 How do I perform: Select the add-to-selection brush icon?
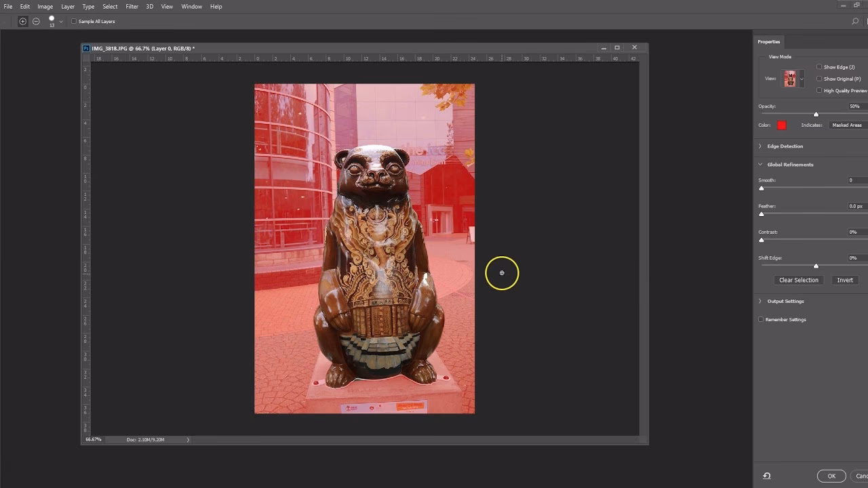(x=22, y=21)
